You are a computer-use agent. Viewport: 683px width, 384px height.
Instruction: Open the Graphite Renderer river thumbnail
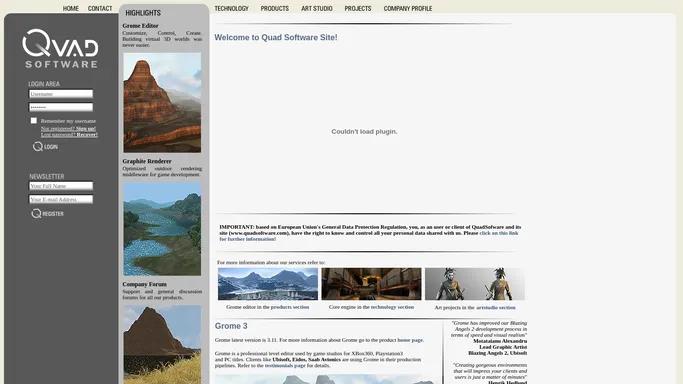pos(162,229)
